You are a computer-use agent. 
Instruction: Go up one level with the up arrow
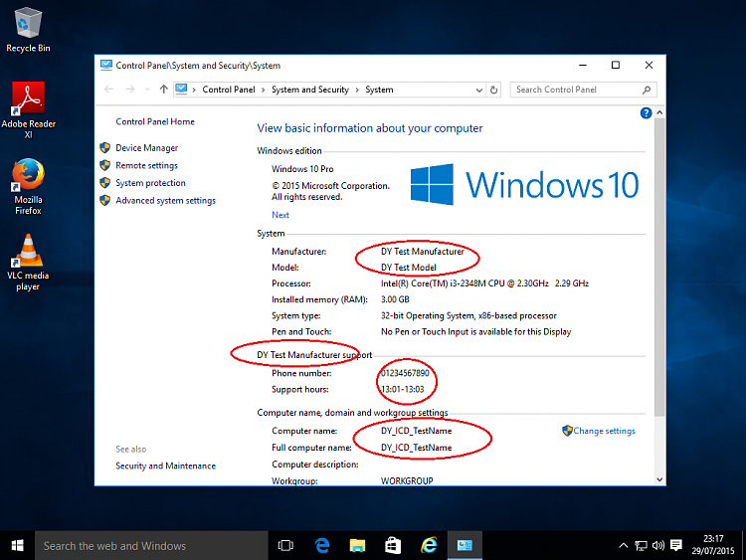[164, 90]
